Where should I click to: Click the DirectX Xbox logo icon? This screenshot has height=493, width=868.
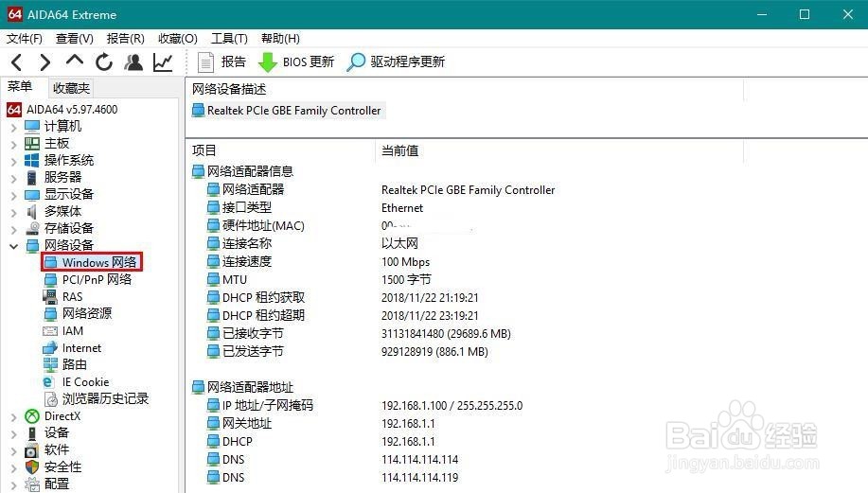pos(32,416)
